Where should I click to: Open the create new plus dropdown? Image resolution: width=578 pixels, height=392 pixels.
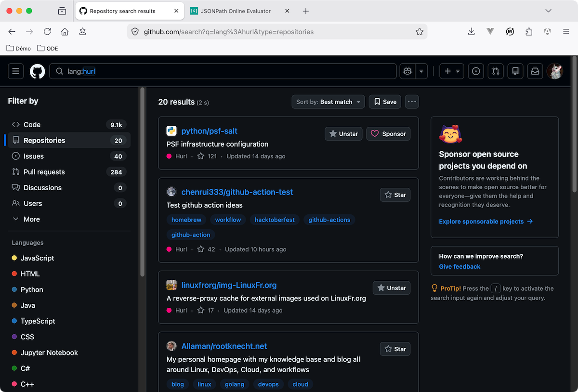[x=451, y=71]
